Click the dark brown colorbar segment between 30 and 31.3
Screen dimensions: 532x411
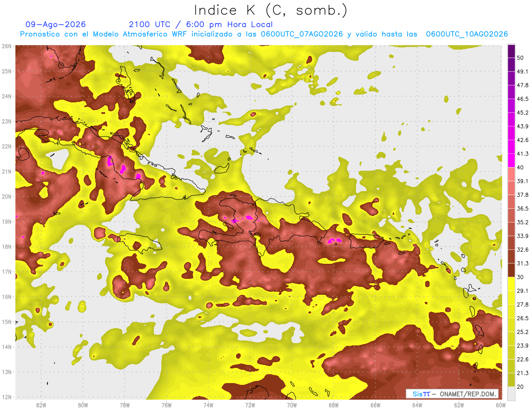pos(511,270)
